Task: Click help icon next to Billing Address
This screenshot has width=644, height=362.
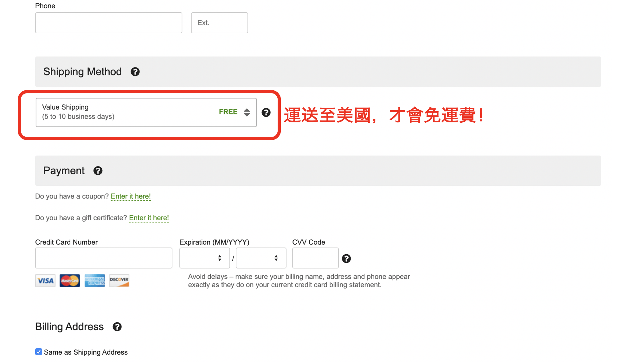Action: click(x=117, y=327)
